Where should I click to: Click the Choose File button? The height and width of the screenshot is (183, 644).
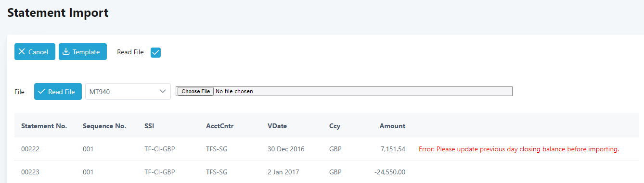[195, 91]
